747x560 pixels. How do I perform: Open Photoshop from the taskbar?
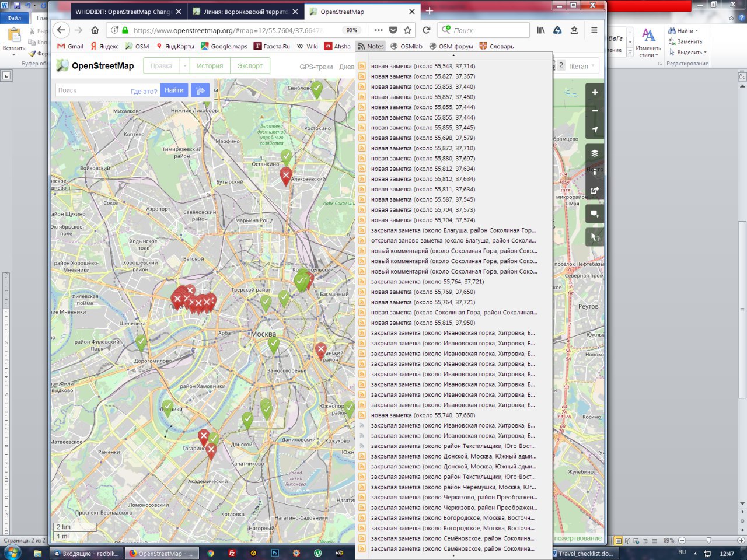tap(275, 553)
